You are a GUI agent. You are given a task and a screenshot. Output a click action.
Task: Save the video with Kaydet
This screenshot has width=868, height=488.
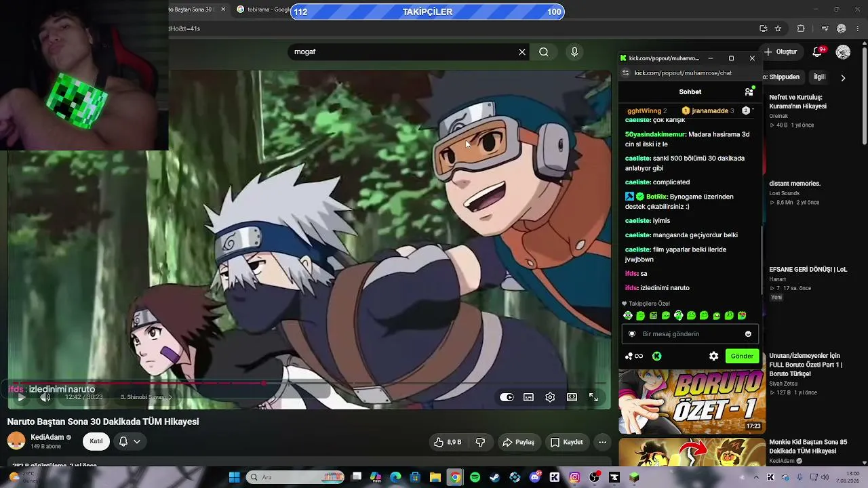(x=567, y=442)
